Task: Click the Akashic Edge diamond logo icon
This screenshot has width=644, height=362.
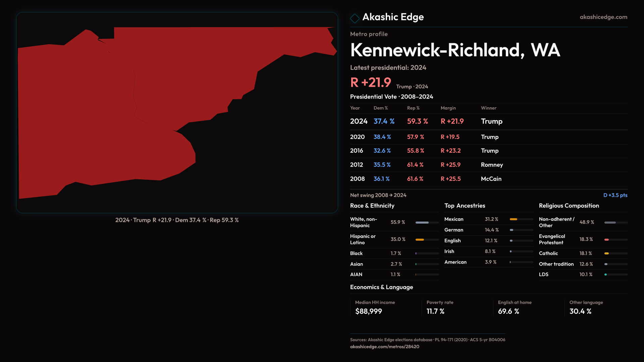Action: click(x=355, y=18)
